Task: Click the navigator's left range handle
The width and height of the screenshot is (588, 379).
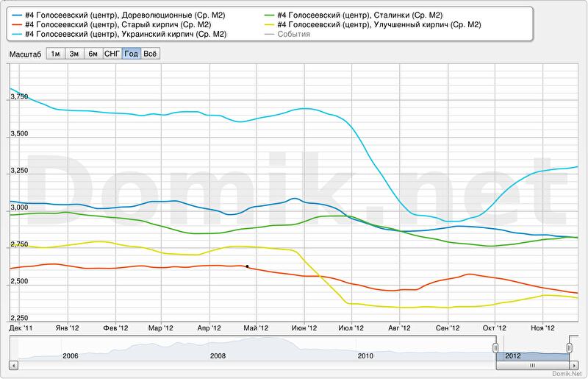Action: 495,347
